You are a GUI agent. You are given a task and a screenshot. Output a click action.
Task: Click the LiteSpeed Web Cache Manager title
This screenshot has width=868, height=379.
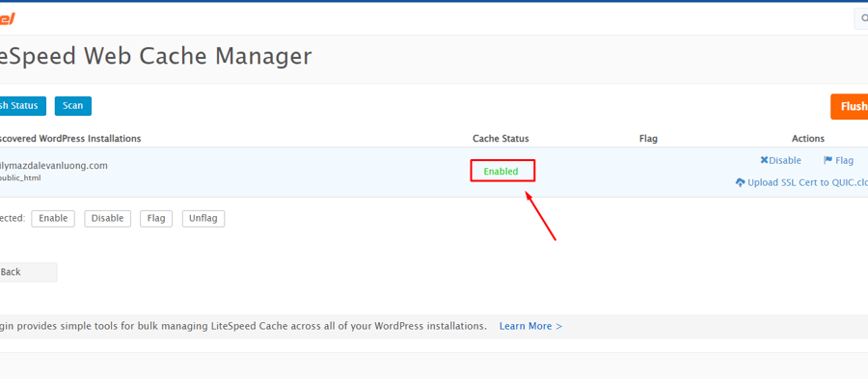155,57
